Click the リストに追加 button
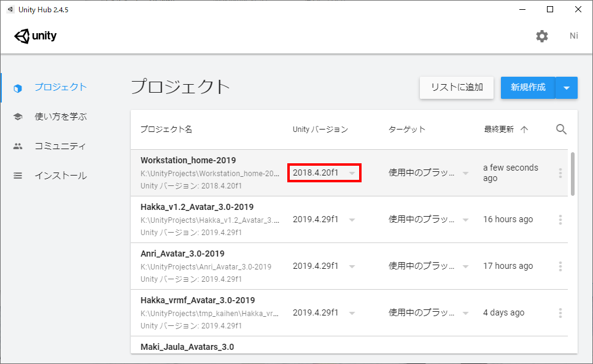The width and height of the screenshot is (593, 364). tap(456, 88)
